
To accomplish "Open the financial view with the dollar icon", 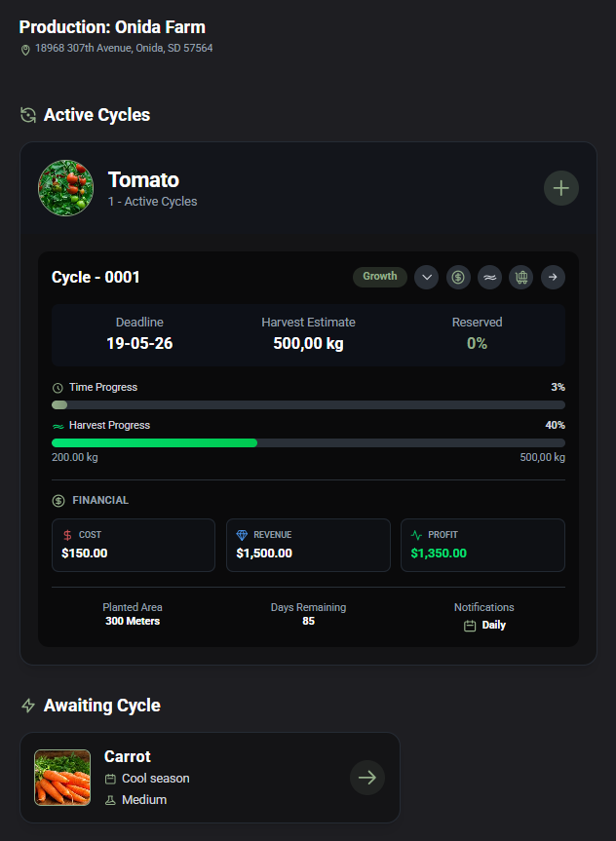I will pyautogui.click(x=458, y=277).
